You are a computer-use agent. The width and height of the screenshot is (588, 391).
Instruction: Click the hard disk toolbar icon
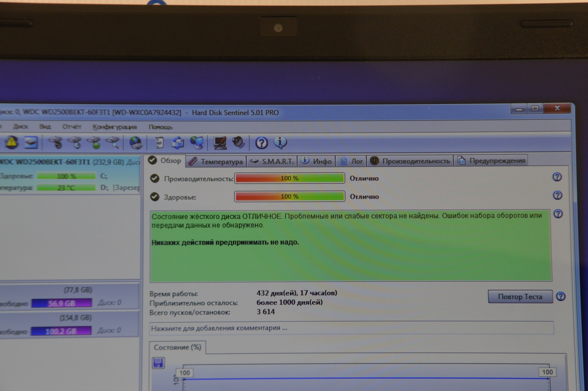pos(31,142)
